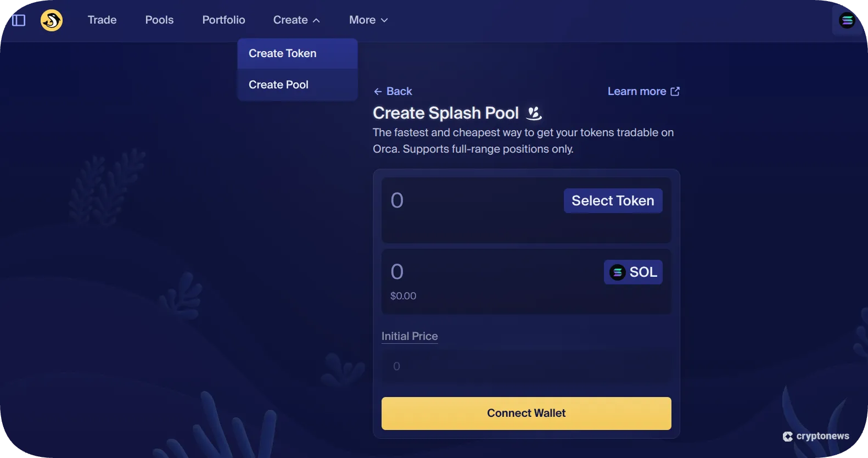Click the Orca whale logo
This screenshot has width=868, height=458.
coord(51,20)
